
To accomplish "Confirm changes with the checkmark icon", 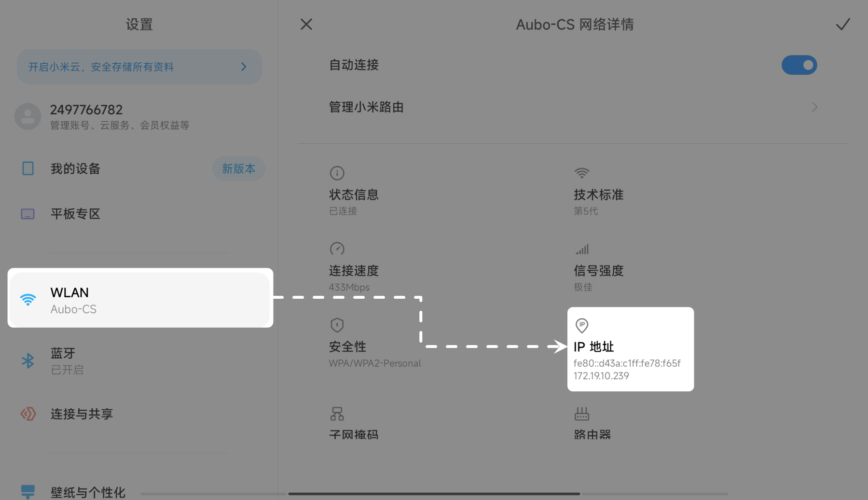I will [x=843, y=24].
